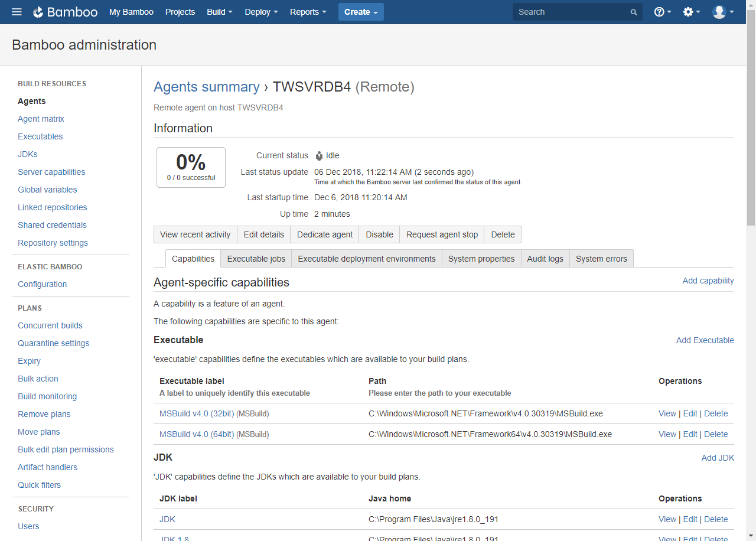Click Edit for MSBuild v4.0 (32bit)
Image resolution: width=756 pixels, height=541 pixels.
[690, 413]
